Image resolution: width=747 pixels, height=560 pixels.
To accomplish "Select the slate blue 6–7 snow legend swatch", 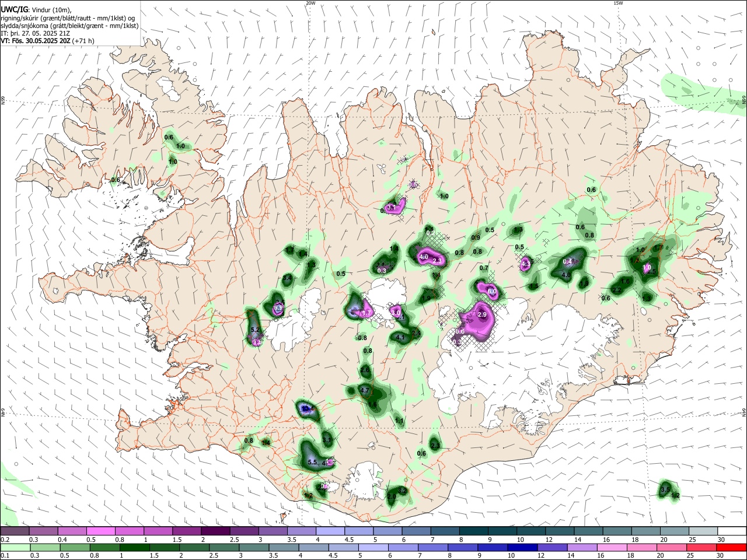I will (x=416, y=531).
